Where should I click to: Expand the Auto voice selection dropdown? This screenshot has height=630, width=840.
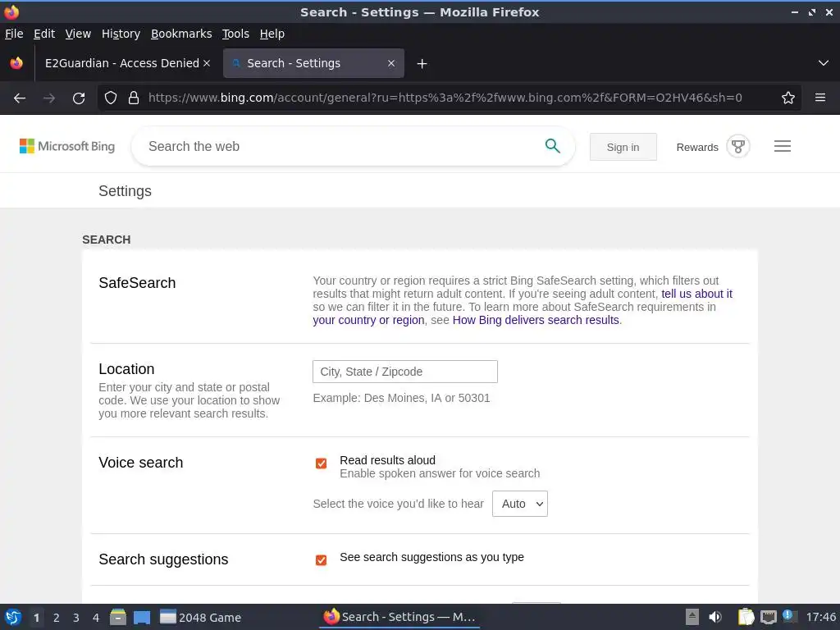pyautogui.click(x=519, y=504)
